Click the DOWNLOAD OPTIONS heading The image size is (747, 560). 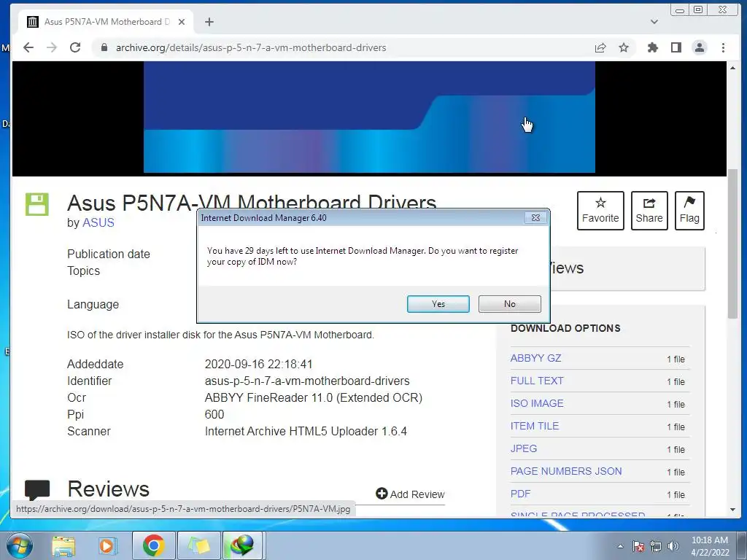(x=565, y=328)
